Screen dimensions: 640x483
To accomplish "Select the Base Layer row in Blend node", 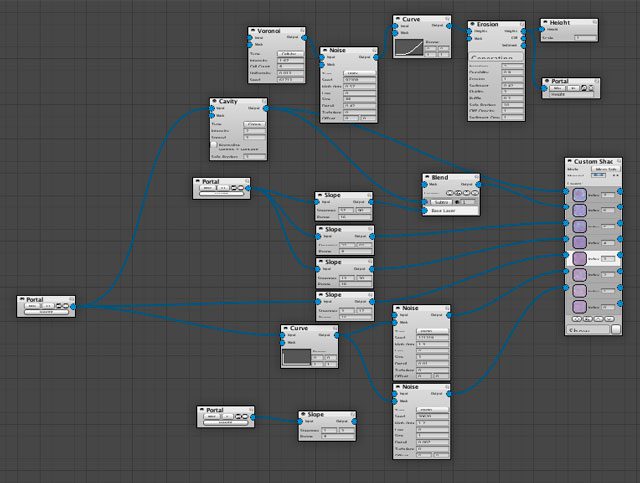I will click(451, 211).
